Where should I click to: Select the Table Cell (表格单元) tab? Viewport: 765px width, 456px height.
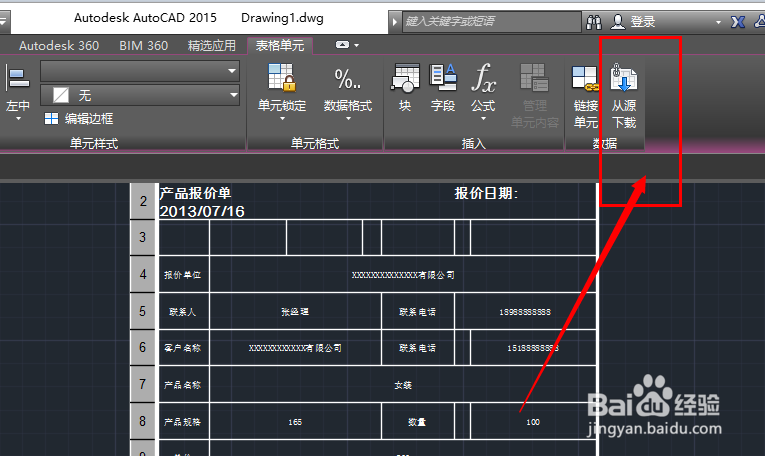280,46
